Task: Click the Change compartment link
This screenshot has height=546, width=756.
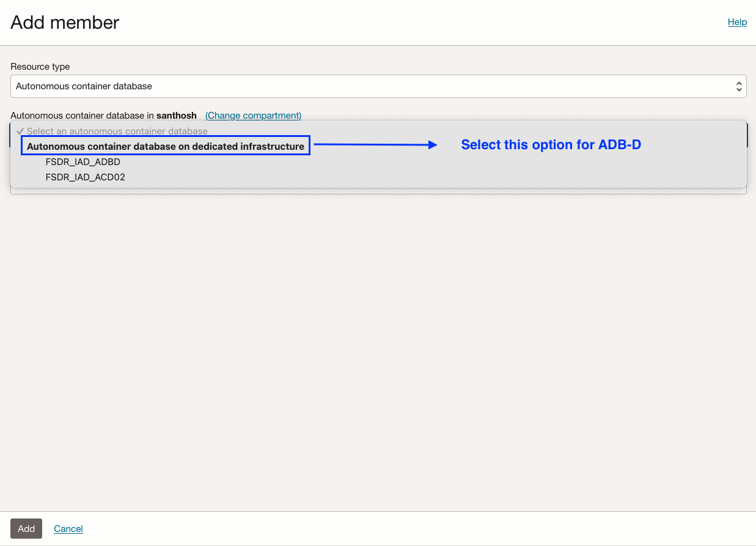Action: [x=253, y=116]
